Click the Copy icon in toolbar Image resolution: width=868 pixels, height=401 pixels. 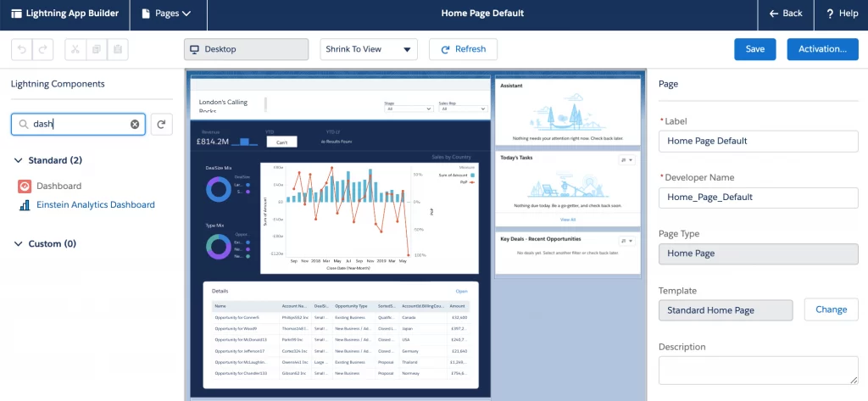97,49
